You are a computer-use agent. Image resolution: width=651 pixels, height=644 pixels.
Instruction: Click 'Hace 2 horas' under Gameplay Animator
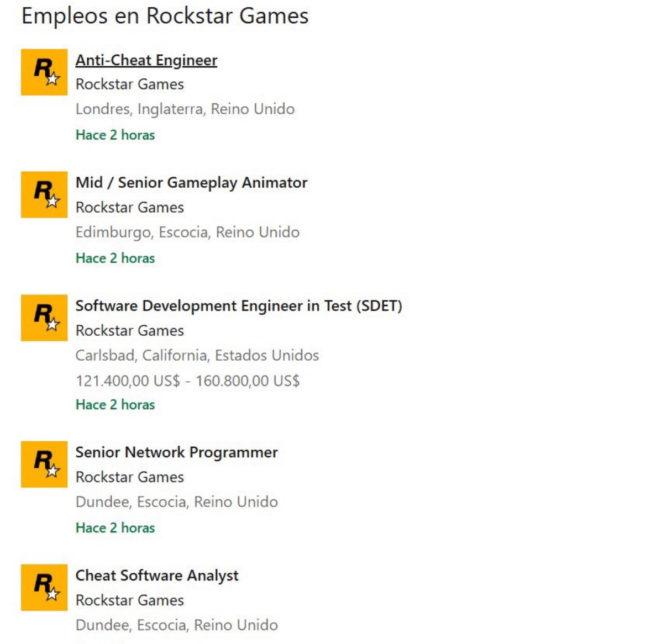[115, 258]
